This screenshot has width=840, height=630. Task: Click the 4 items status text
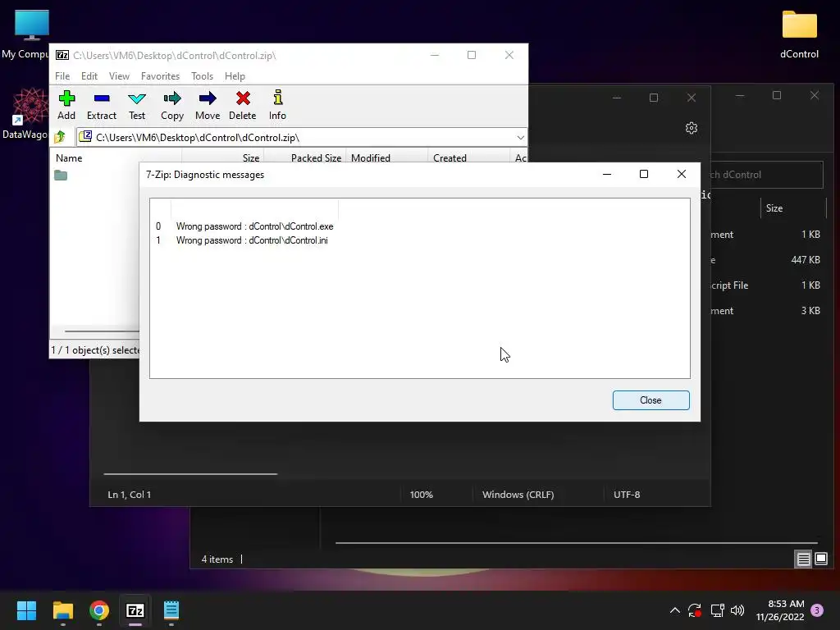tap(217, 559)
